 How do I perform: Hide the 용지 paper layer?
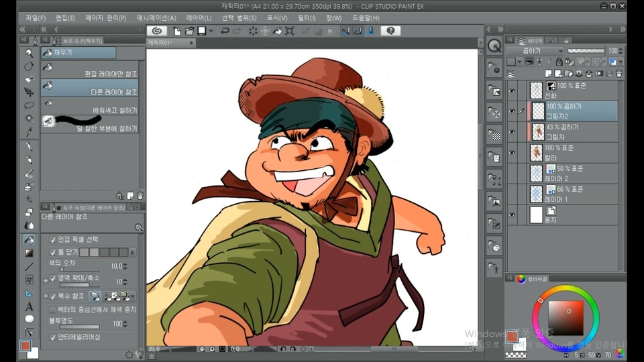pyautogui.click(x=512, y=215)
